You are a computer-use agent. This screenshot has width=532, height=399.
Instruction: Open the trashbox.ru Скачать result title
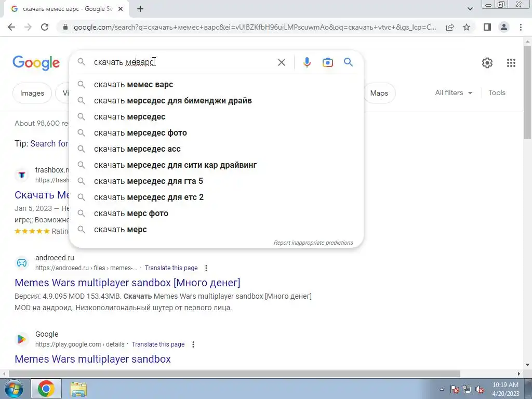pyautogui.click(x=42, y=195)
